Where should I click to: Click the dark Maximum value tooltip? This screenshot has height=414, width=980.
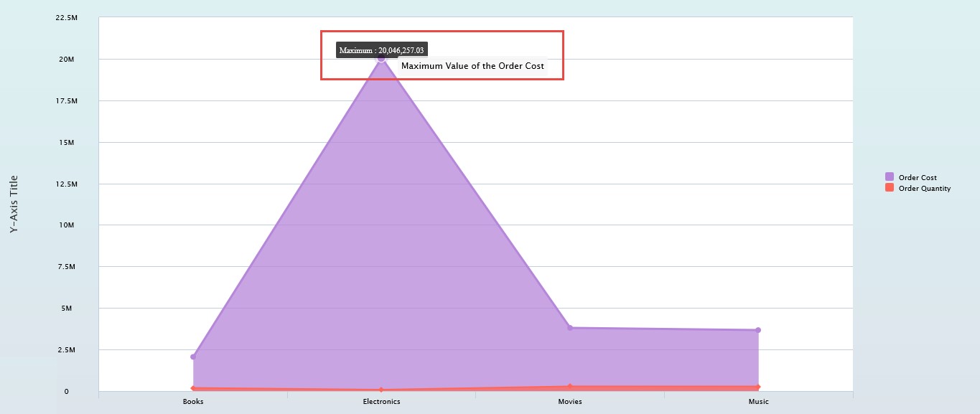point(382,50)
